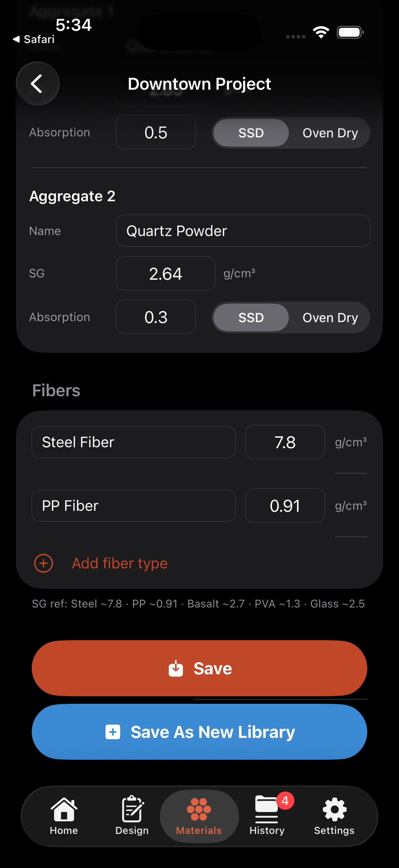399x868 pixels.
Task: Return to Safari via back arrow
Action: [33, 39]
